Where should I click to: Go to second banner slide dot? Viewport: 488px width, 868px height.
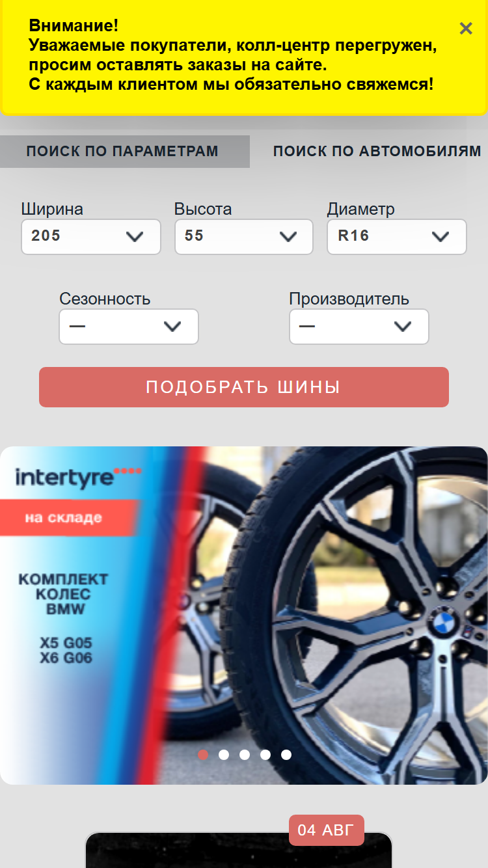224,755
